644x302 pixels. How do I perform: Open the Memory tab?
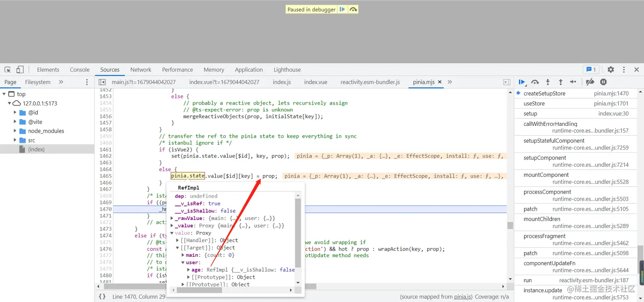point(214,69)
